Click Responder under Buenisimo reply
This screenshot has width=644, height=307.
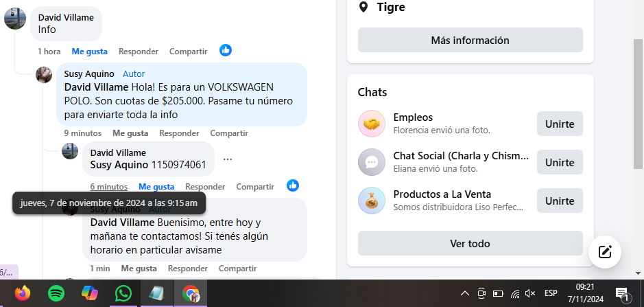pyautogui.click(x=188, y=269)
